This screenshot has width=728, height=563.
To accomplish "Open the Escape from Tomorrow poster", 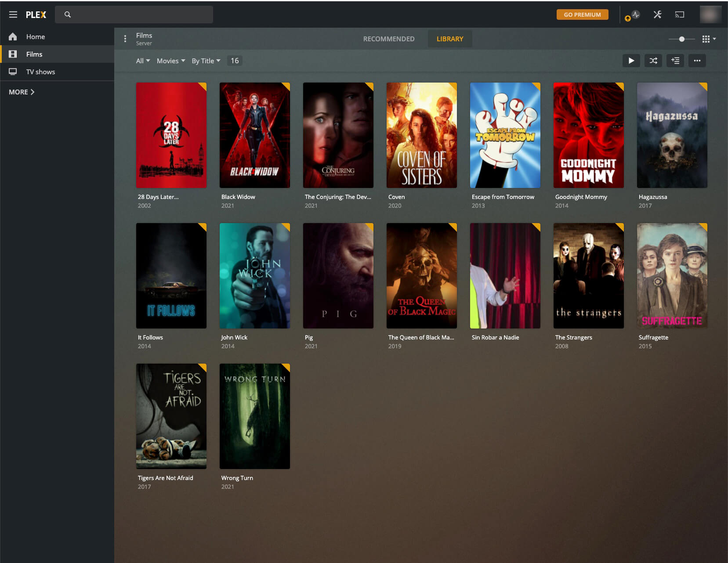I will tap(505, 135).
